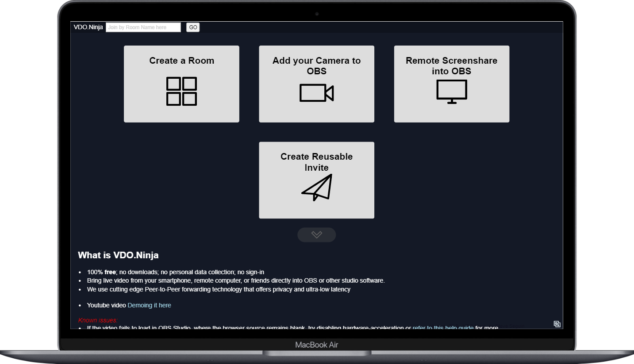The image size is (634, 364).
Task: Click the Bring live video bullet text
Action: tap(236, 280)
